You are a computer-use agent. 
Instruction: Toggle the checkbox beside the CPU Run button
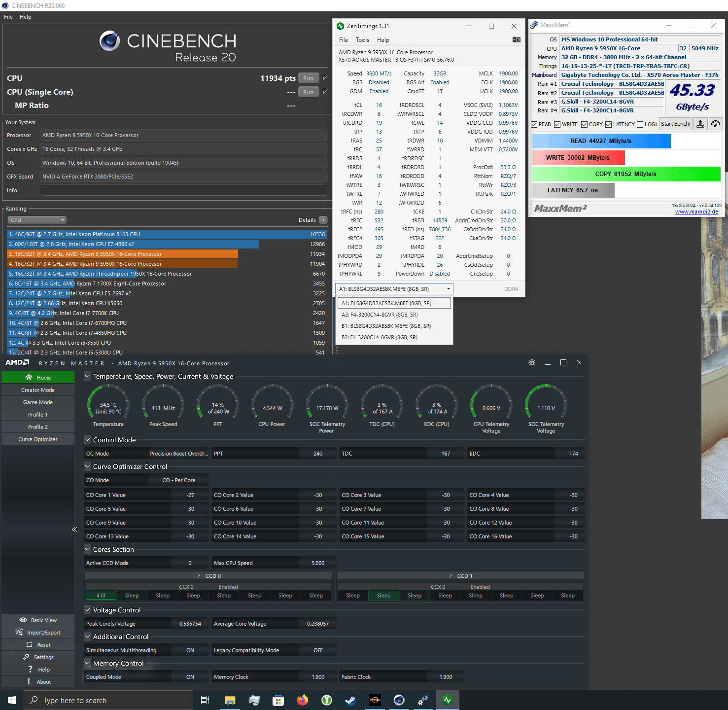click(x=325, y=78)
